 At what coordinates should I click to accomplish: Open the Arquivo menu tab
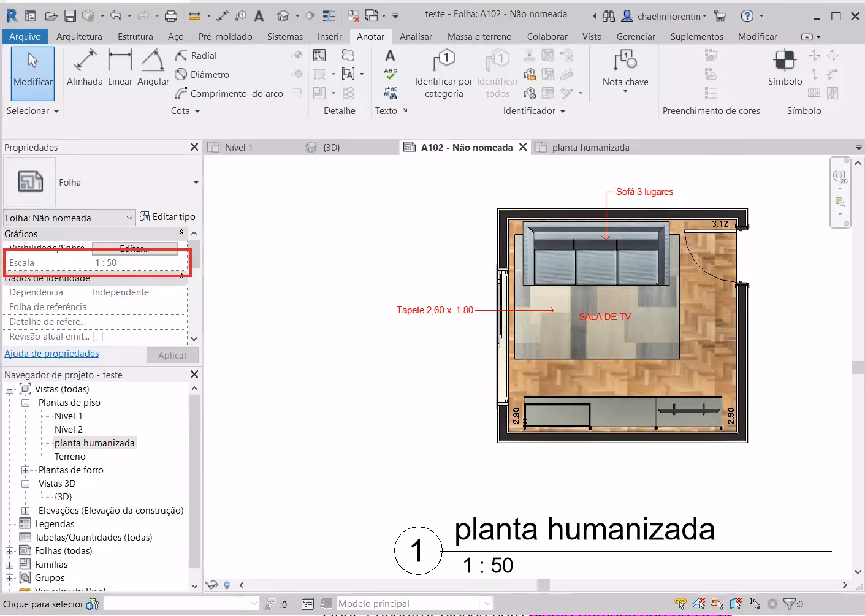pos(25,37)
